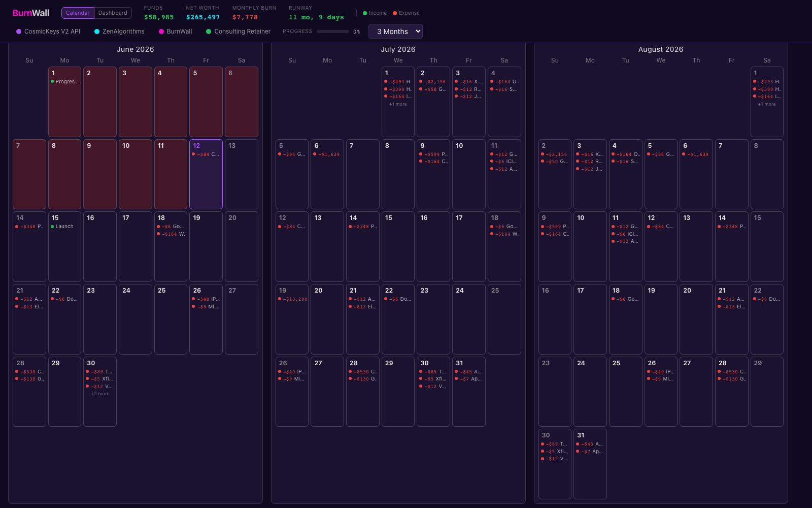This screenshot has width=812, height=508.
Task: Click the BurnWall logo
Action: pos(31,13)
